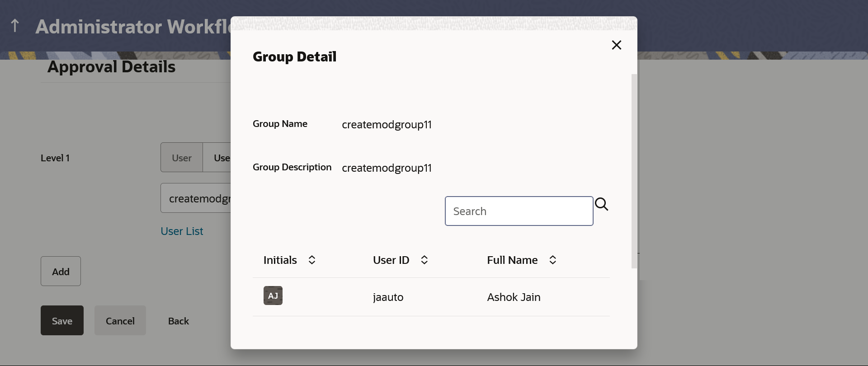This screenshot has height=366, width=868.
Task: Focus the Search input field
Action: pos(519,211)
